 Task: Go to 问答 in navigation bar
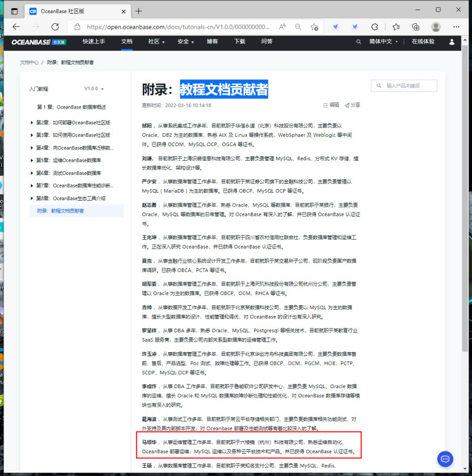pyautogui.click(x=267, y=41)
